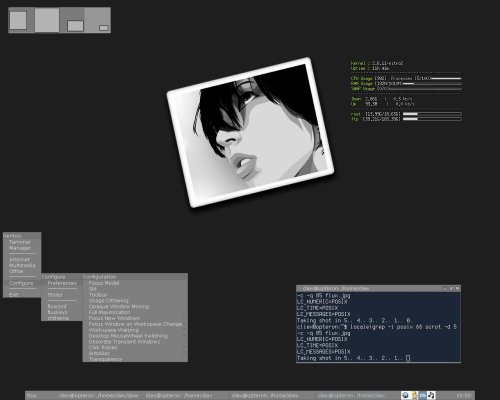Viewport: 500px width, 400px height.
Task: Switch to the second workspace in pager
Action: (47, 20)
